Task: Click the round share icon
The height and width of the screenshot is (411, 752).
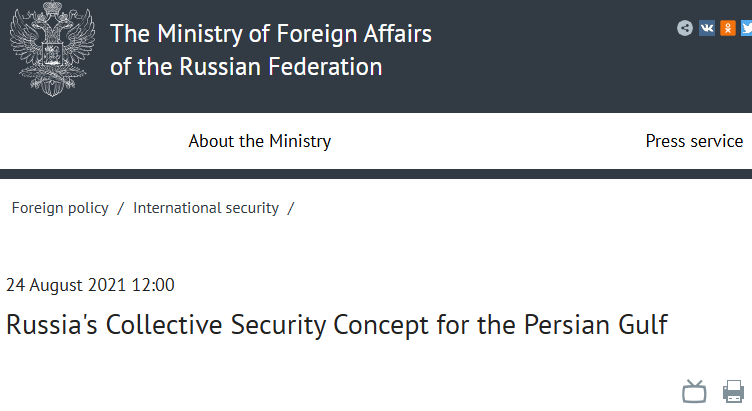Action: click(x=685, y=28)
